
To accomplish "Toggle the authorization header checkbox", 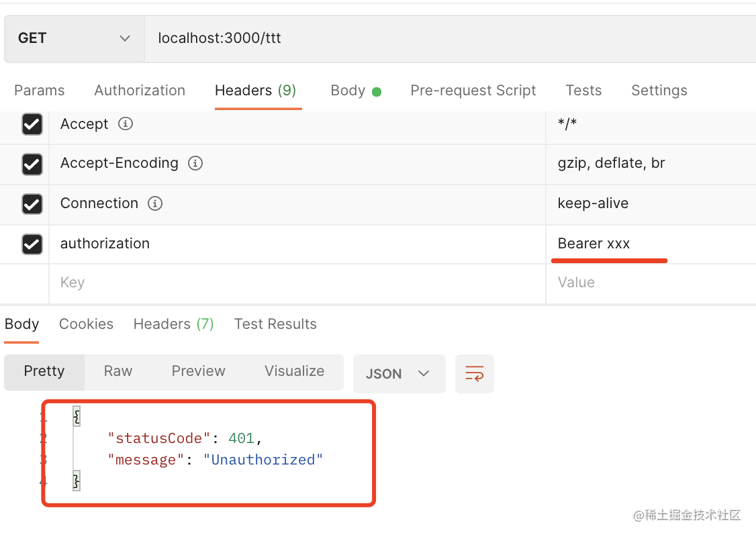I will (x=32, y=244).
